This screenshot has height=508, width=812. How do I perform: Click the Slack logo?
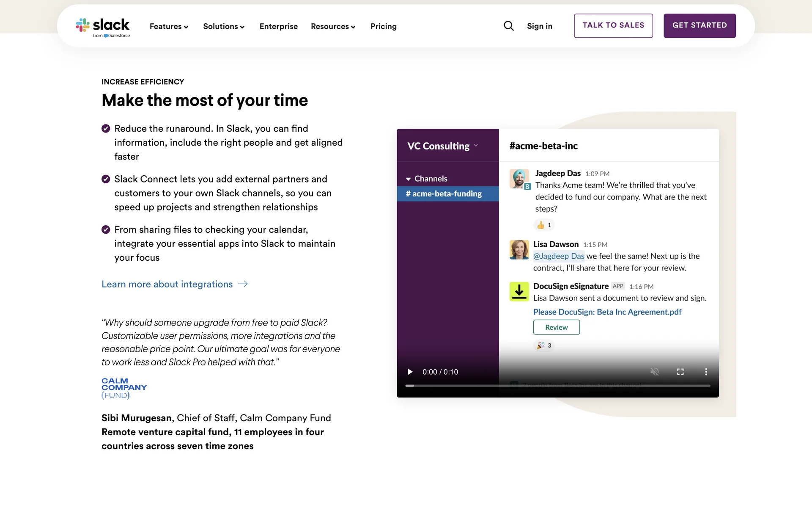pos(103,27)
